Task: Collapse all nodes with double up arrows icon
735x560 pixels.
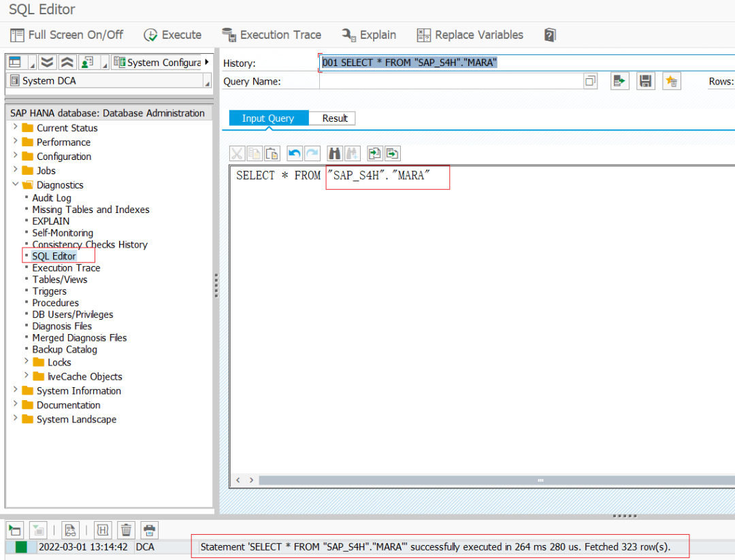Action: (67, 62)
